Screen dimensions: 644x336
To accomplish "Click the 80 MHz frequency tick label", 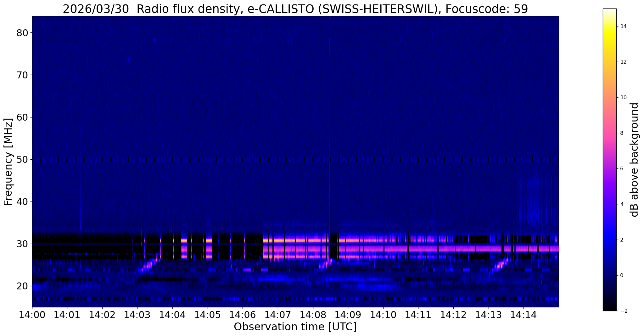I will click(22, 33).
